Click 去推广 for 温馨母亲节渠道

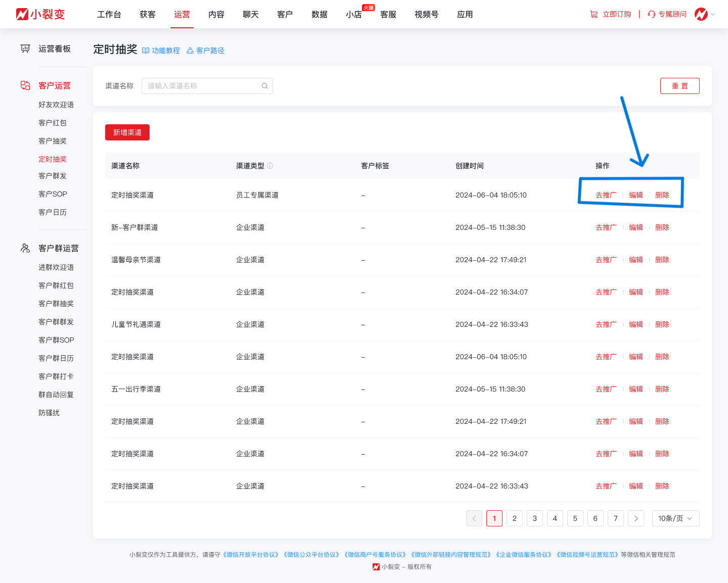pyautogui.click(x=606, y=260)
